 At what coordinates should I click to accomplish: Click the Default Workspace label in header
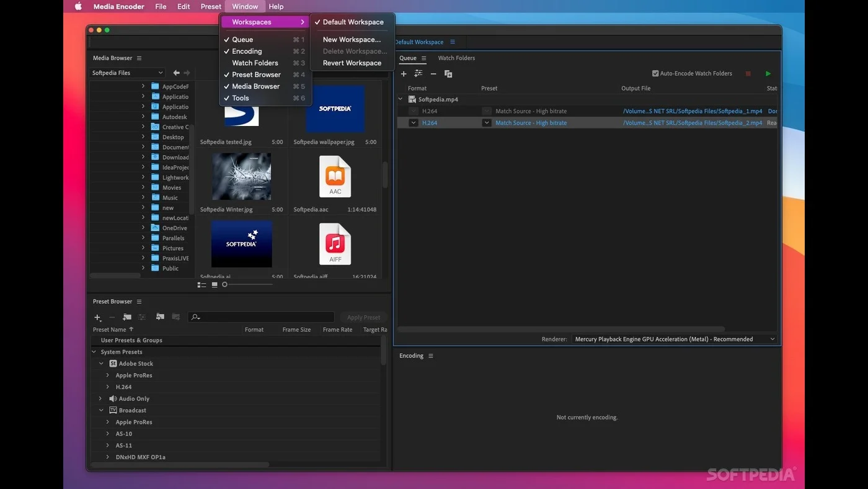[x=419, y=42]
